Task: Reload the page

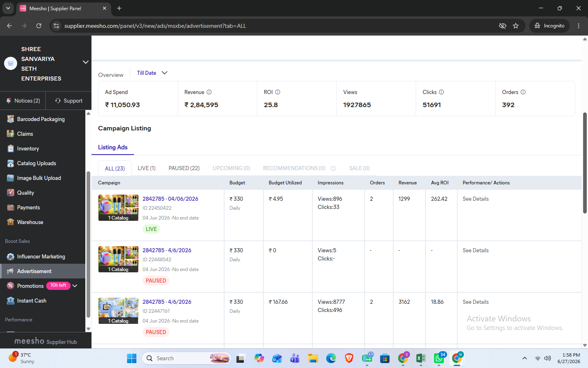Action: (39, 26)
